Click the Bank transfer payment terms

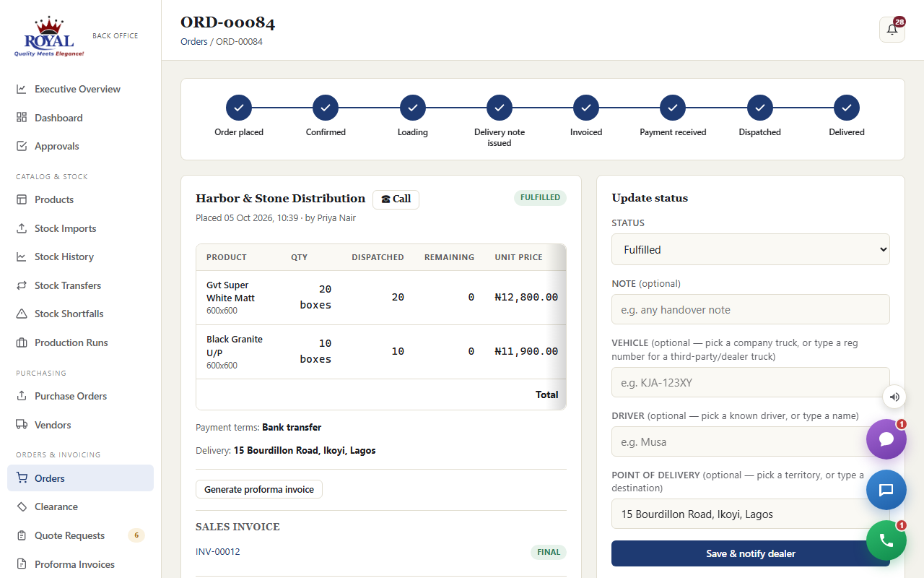292,427
